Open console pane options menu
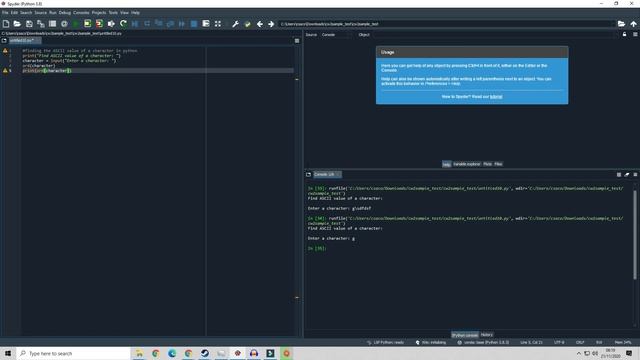640x360 pixels. pyautogui.click(x=635, y=174)
